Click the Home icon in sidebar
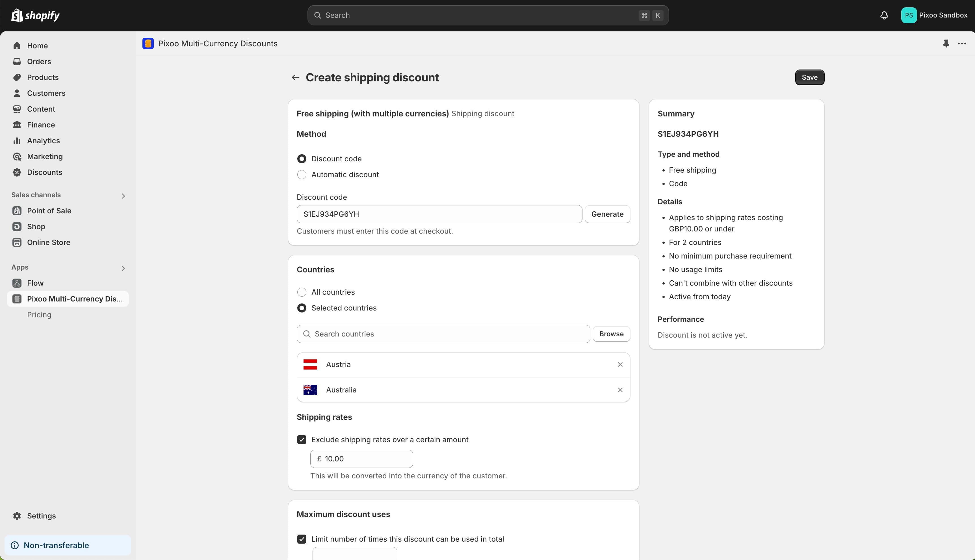 17,46
